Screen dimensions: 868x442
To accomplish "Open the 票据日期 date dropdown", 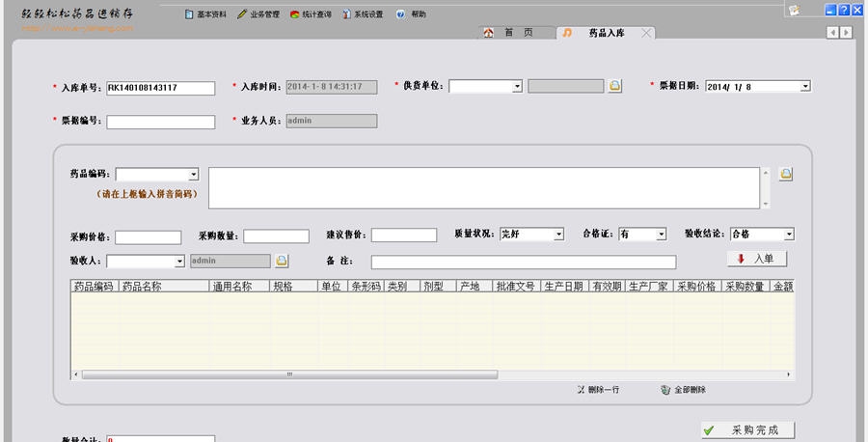I will pos(805,86).
